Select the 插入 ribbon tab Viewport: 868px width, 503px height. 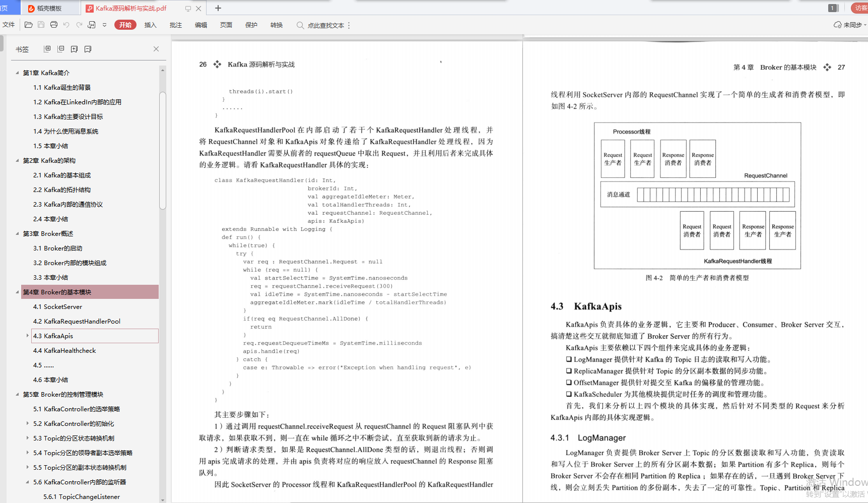[151, 25]
